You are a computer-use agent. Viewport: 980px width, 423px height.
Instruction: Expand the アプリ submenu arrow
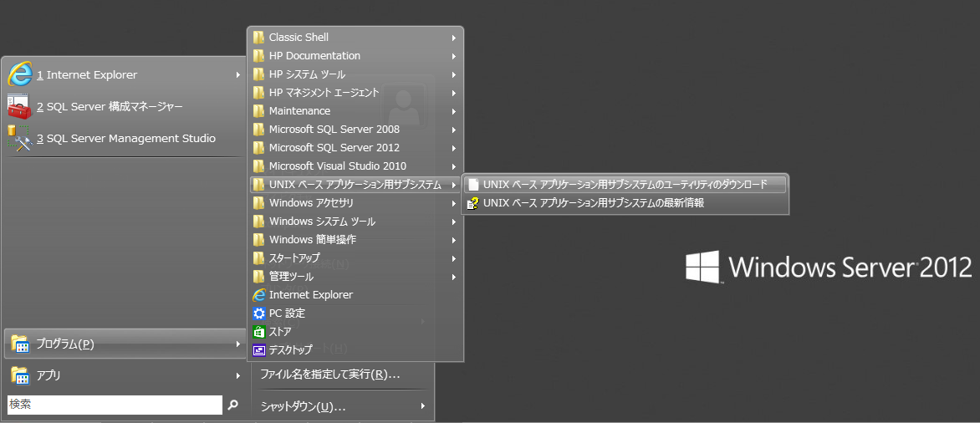point(238,375)
